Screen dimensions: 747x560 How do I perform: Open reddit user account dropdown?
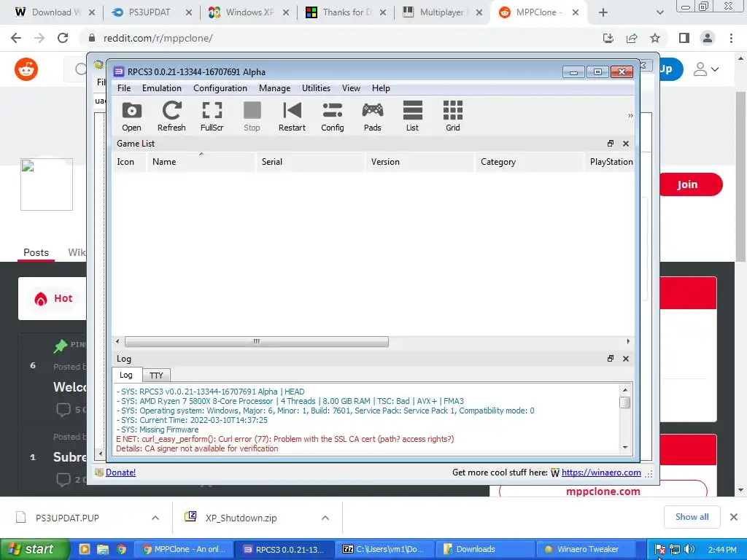[706, 69]
